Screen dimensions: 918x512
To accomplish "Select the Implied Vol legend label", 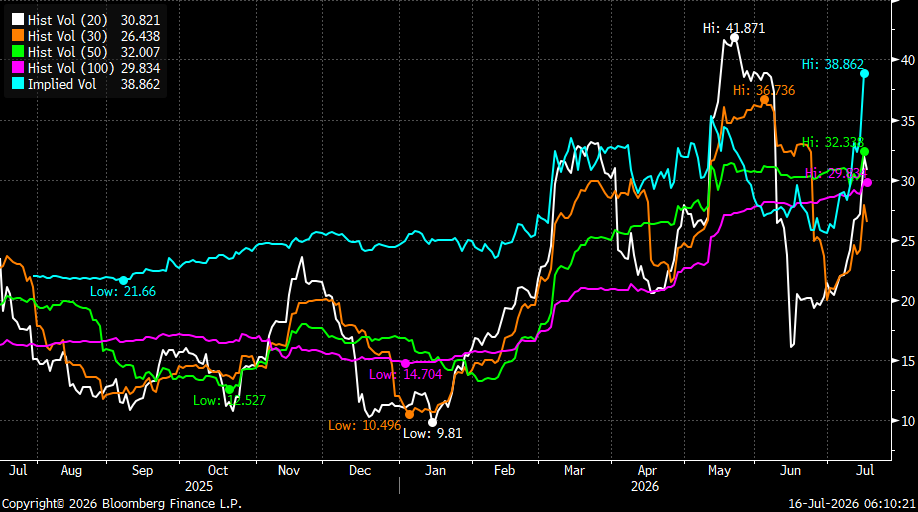I will (x=61, y=84).
